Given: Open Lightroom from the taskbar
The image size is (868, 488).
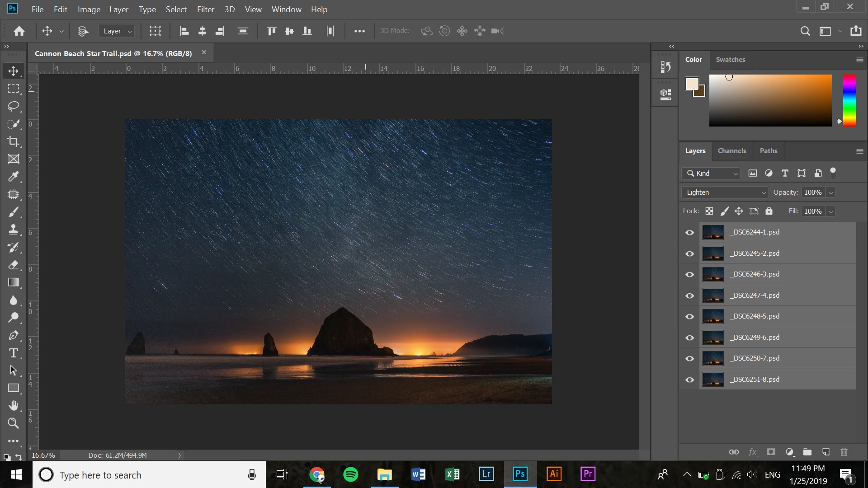Looking at the screenshot, I should point(486,474).
